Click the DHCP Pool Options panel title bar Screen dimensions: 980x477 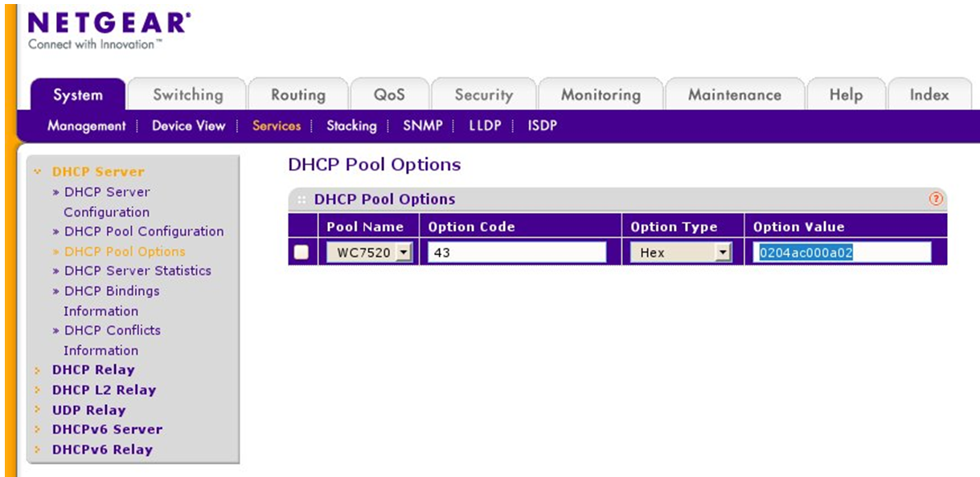[x=617, y=199]
